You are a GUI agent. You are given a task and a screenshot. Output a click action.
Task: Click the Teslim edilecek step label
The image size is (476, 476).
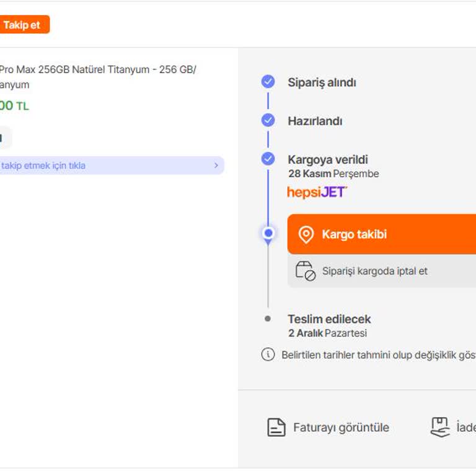coord(329,319)
